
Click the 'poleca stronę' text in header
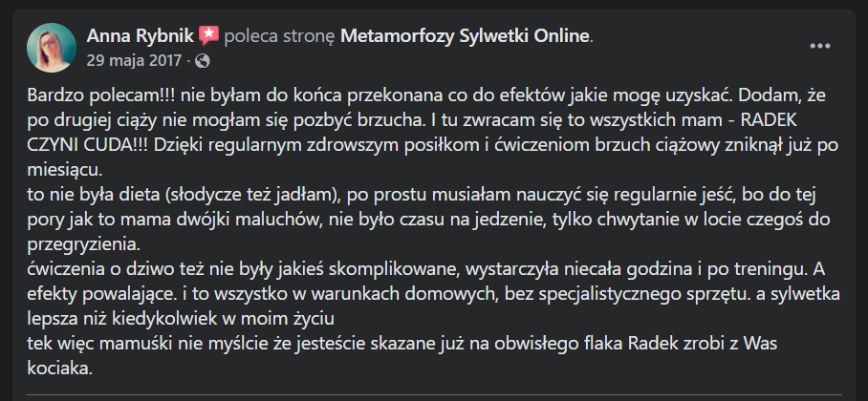pos(280,36)
